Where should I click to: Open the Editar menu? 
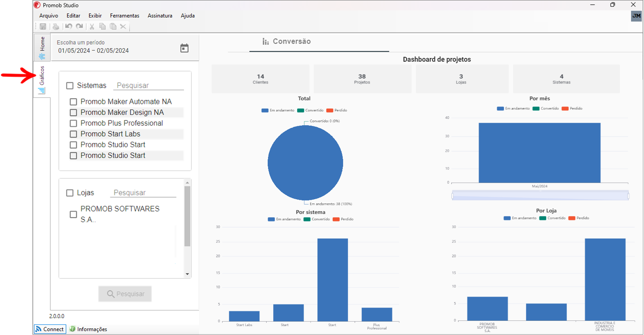(x=73, y=16)
